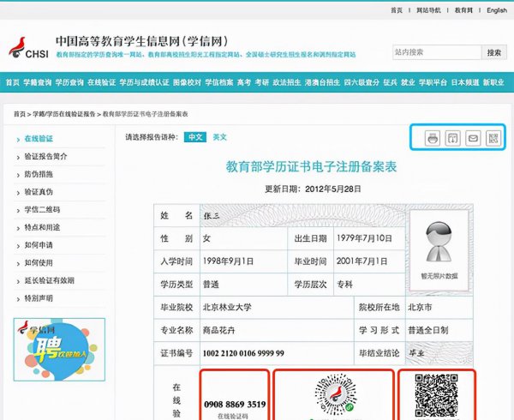Click the email report envelope icon

click(473, 138)
